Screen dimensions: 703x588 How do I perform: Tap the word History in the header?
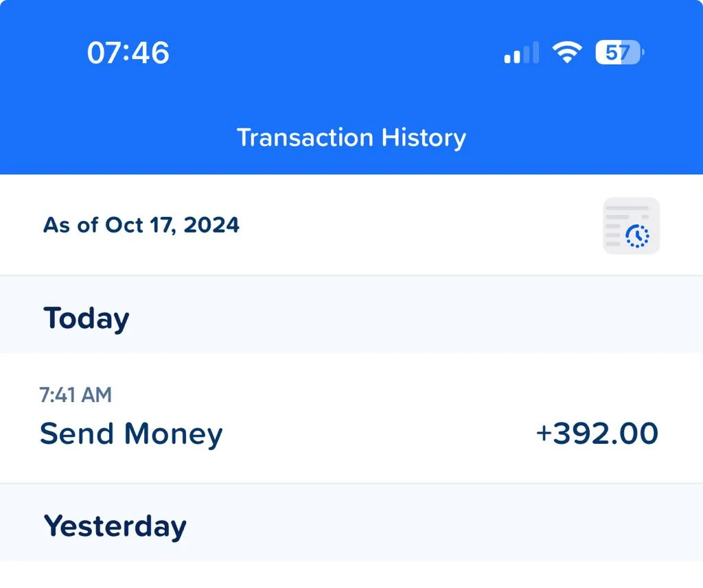point(424,137)
